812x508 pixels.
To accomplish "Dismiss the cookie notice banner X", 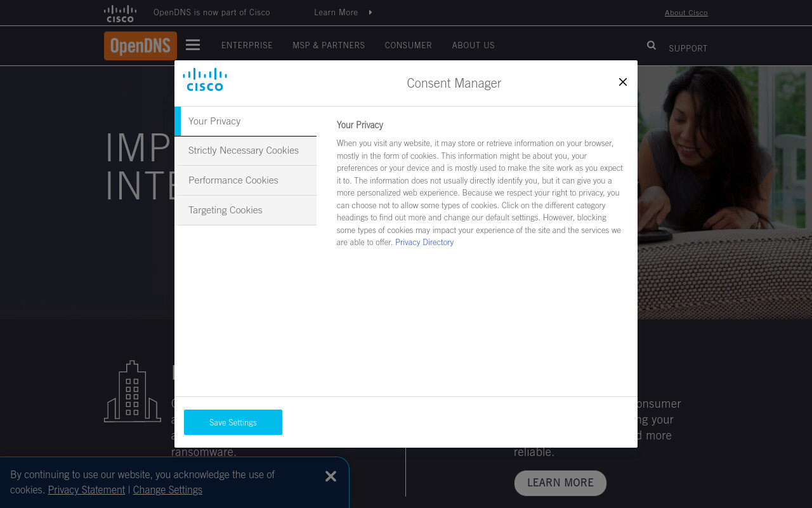I will [331, 476].
